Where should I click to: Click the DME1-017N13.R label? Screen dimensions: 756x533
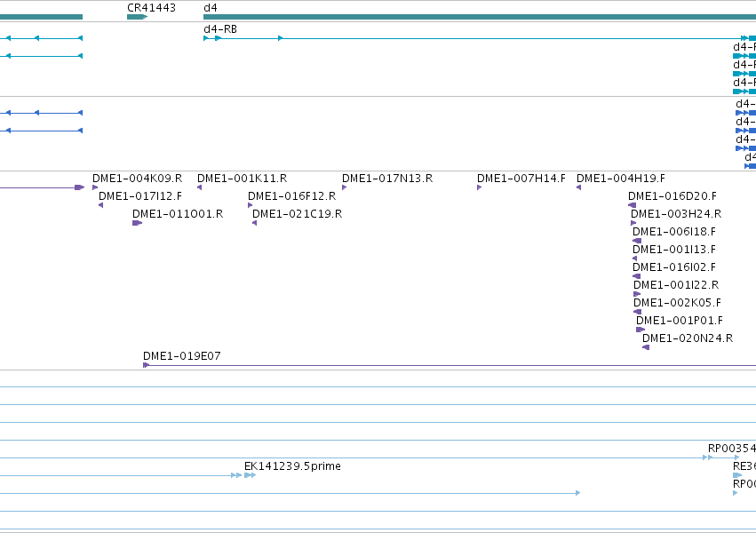click(387, 179)
